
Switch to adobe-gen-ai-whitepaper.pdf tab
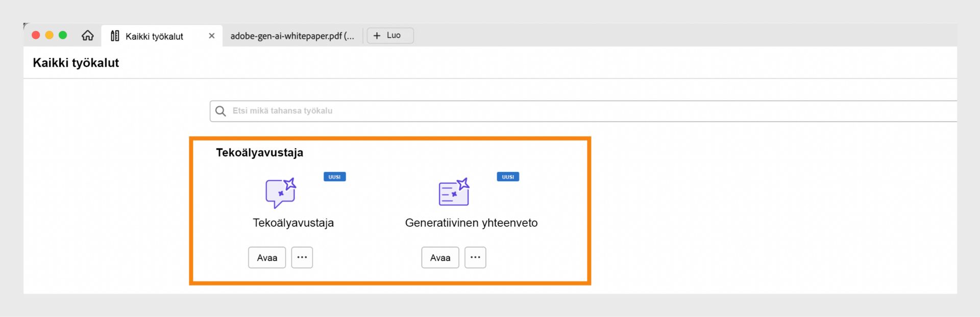pos(292,36)
